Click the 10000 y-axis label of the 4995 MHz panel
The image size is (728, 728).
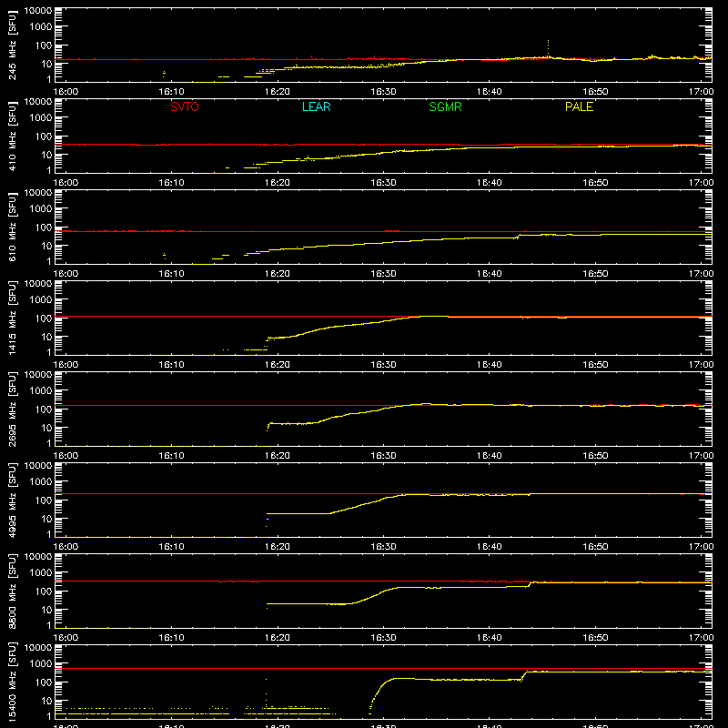coord(38,466)
